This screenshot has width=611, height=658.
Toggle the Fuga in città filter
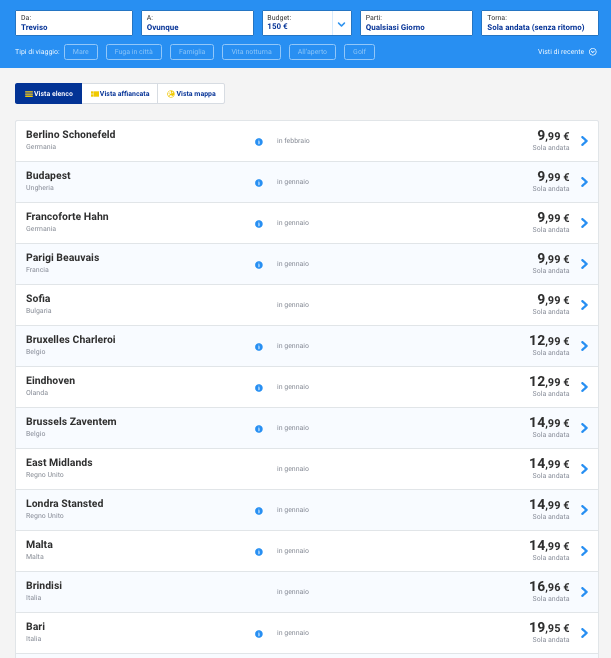click(x=133, y=51)
